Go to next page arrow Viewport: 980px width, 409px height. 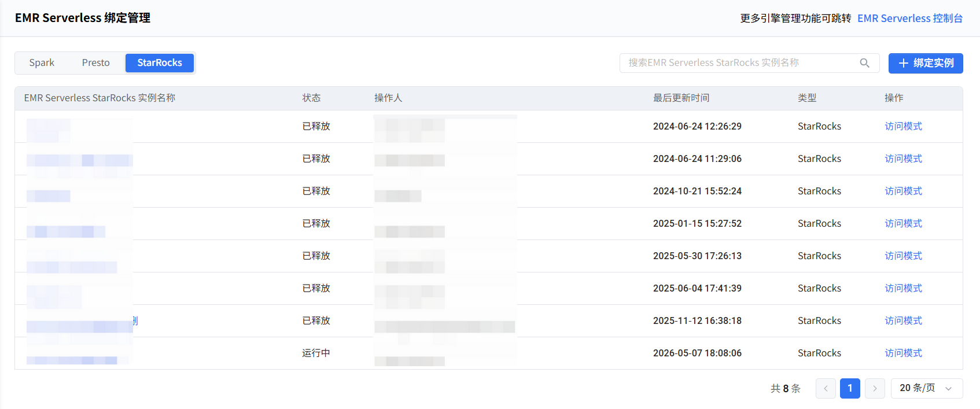tap(875, 388)
